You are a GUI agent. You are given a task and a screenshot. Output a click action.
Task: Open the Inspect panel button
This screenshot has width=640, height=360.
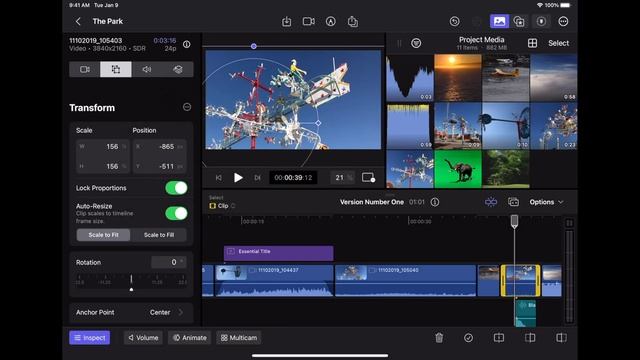tap(89, 338)
